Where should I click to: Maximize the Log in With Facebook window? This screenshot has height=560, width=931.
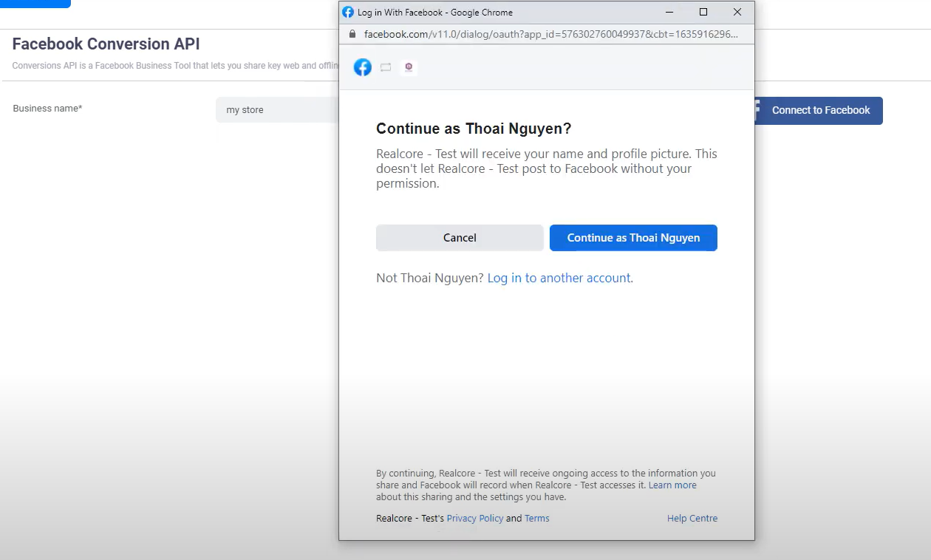[703, 12]
